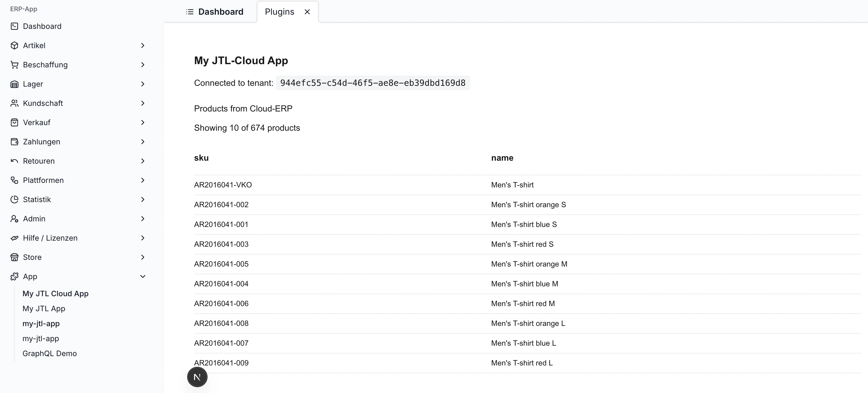Collapse the App section chevron

(143, 276)
